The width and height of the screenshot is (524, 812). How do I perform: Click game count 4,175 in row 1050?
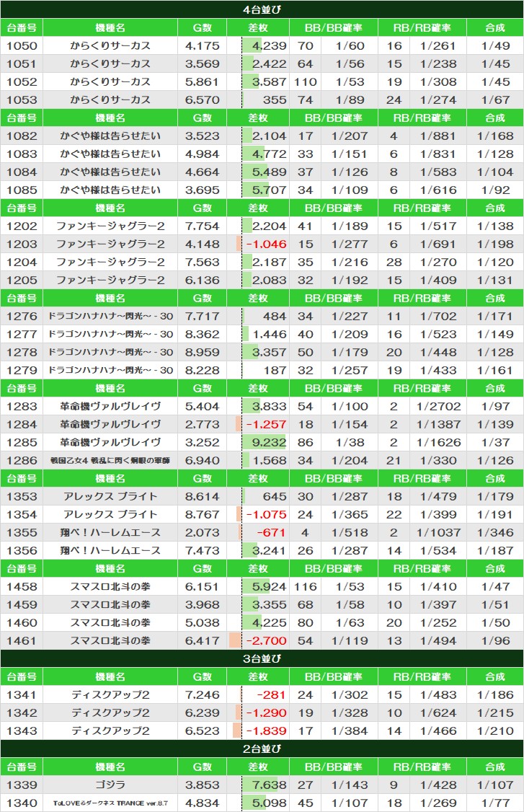(203, 45)
